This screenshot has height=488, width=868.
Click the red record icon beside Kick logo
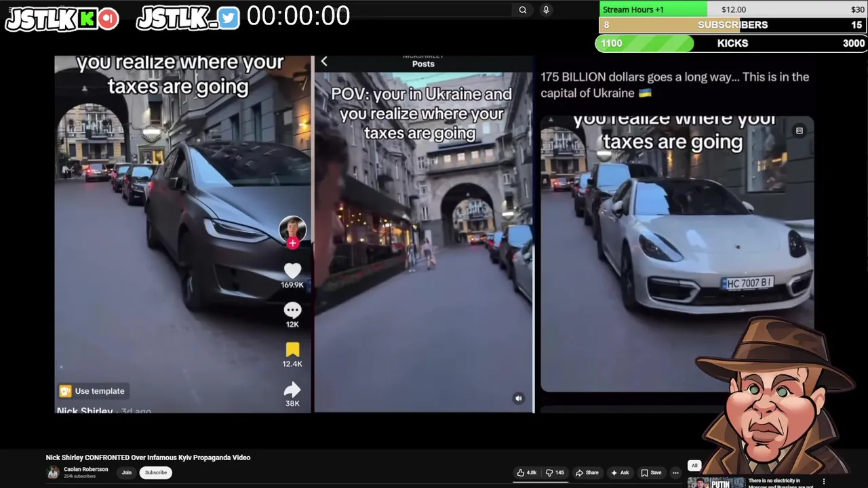point(108,19)
